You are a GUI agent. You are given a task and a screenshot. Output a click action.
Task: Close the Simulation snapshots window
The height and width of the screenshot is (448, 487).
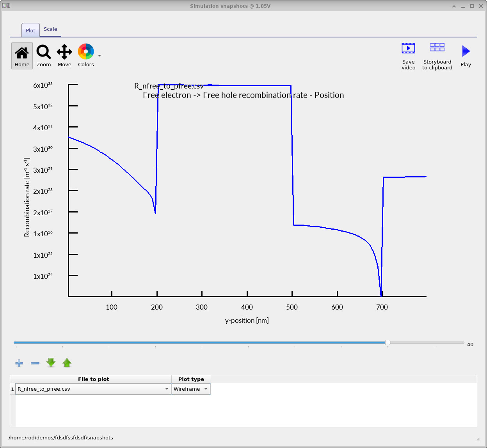[481, 6]
